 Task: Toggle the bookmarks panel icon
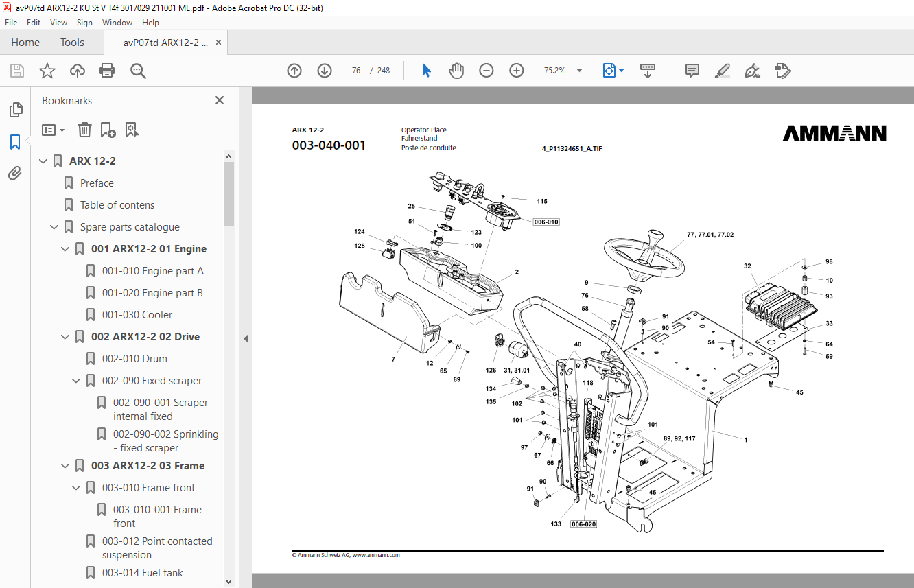(15, 142)
